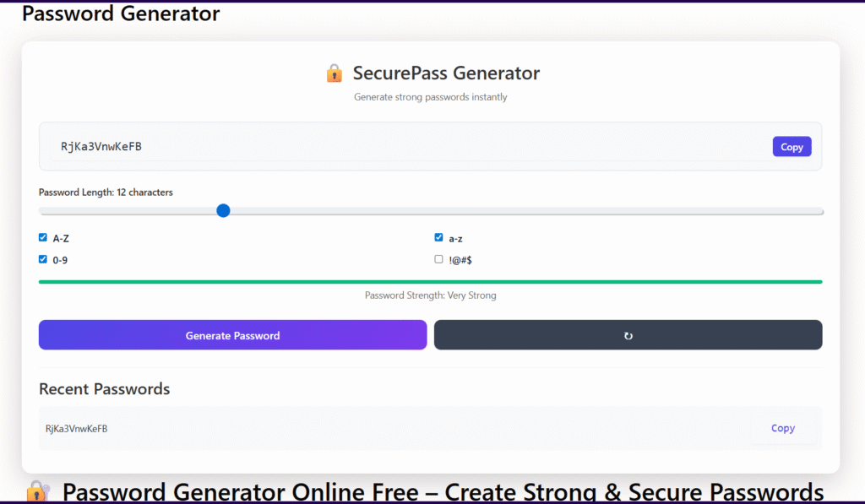Image resolution: width=865 pixels, height=504 pixels.
Task: Click the padlock icon above SecurePass Generator
Action: 334,73
